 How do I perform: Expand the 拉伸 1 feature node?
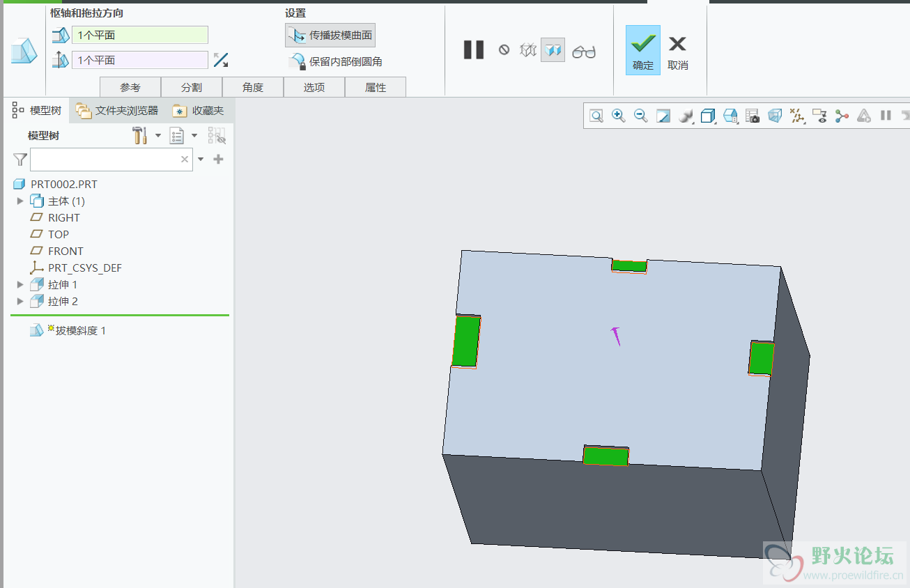[20, 284]
